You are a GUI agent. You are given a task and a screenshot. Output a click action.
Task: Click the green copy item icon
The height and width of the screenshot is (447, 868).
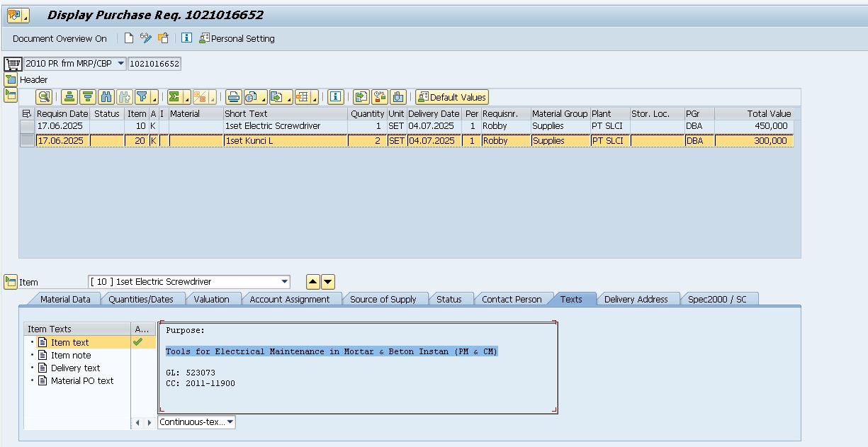tap(361, 97)
